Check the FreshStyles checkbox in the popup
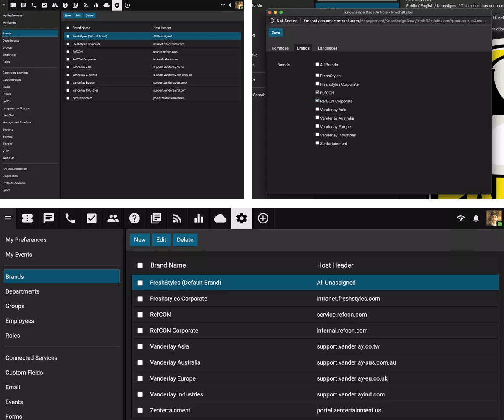Screen dimensions: 504x420 point(318,75)
